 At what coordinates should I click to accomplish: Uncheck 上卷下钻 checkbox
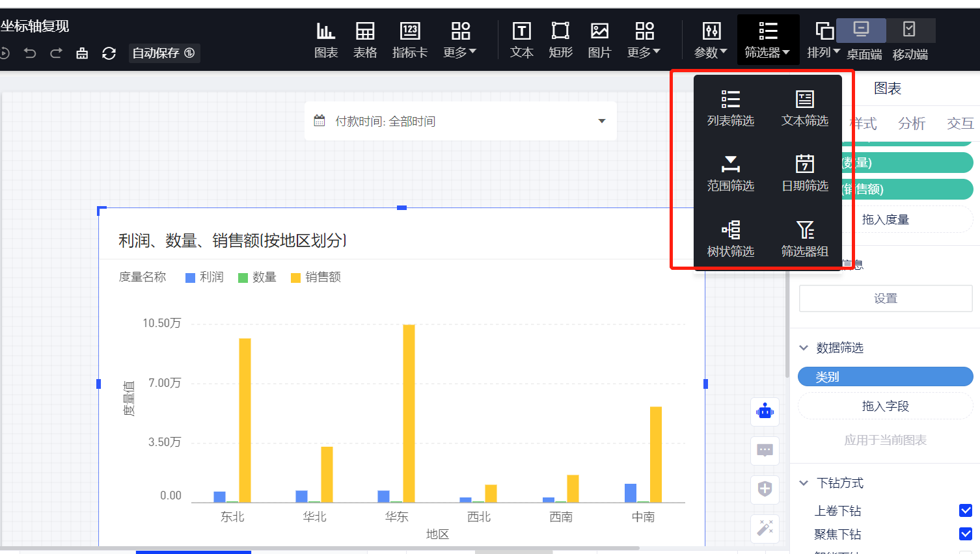966,510
